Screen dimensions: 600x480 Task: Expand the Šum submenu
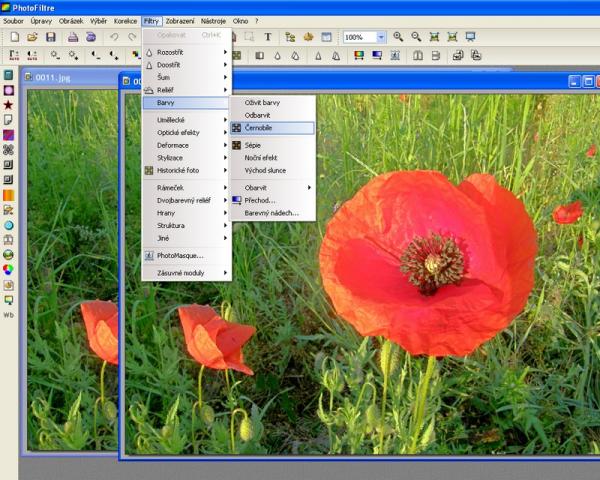186,77
